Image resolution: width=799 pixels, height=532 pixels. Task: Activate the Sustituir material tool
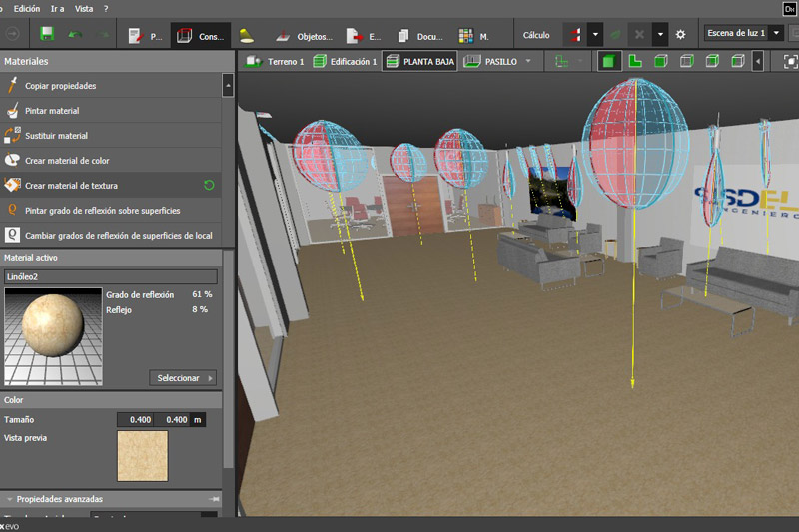(56, 136)
